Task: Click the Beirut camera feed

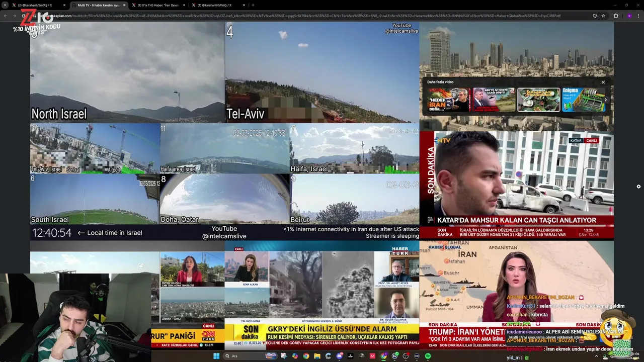Action: click(355, 199)
